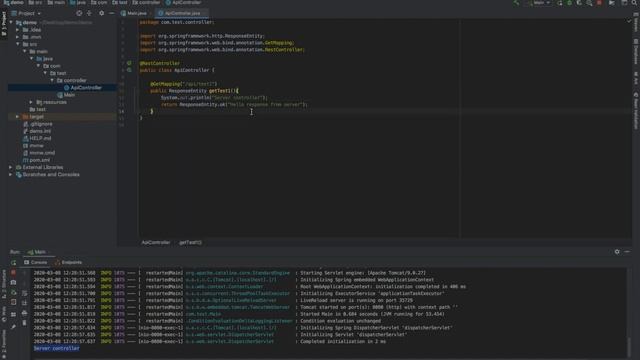640x360 pixels.
Task: Switch to the Console tab in Run panel
Action: pos(36,262)
